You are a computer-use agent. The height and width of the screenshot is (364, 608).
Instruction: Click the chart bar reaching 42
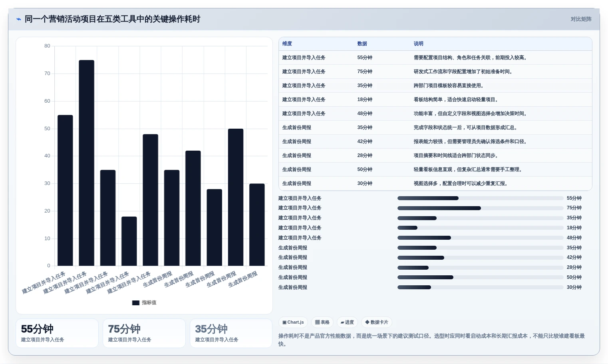(193, 208)
